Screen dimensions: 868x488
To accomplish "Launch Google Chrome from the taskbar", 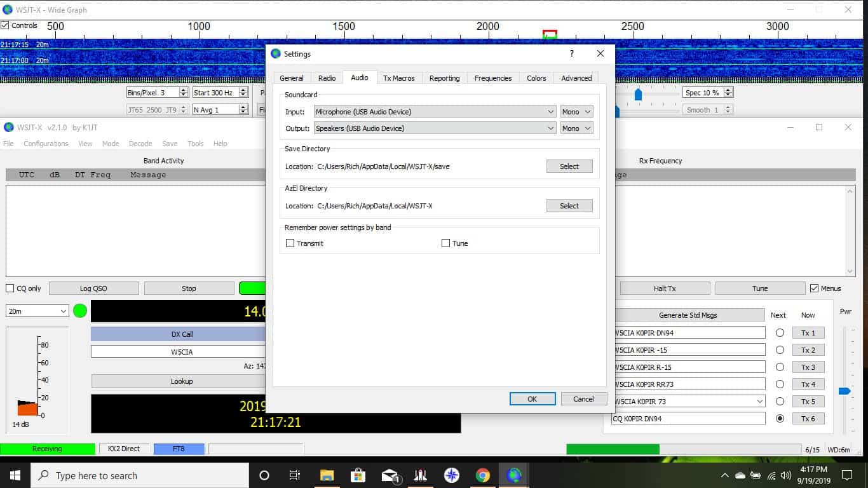I will [482, 475].
